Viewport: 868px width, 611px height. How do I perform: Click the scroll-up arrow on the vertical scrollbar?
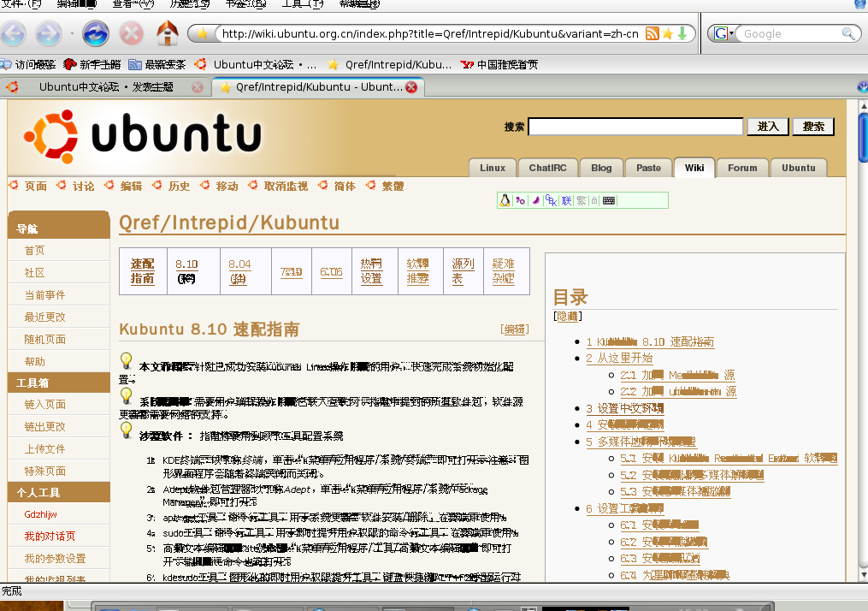click(x=863, y=105)
